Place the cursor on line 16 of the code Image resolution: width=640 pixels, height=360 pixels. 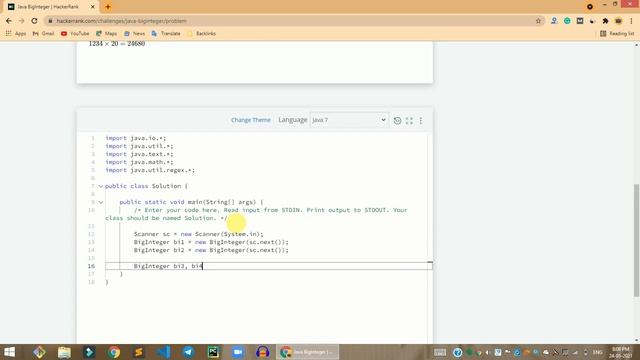tap(269, 266)
